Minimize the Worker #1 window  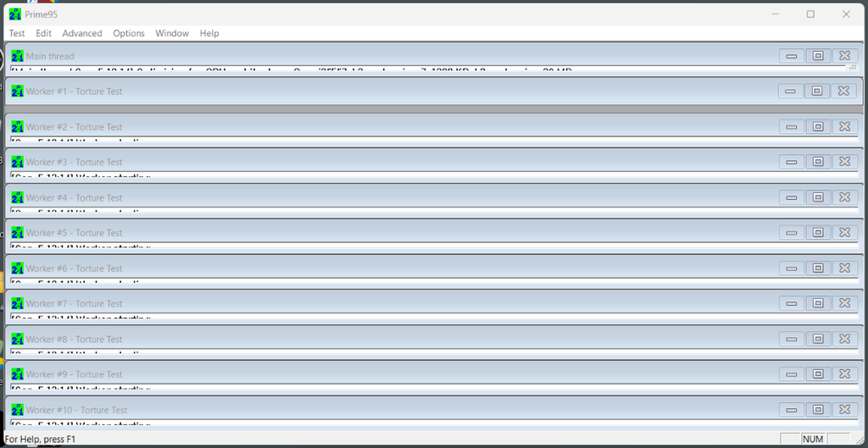pos(791,91)
